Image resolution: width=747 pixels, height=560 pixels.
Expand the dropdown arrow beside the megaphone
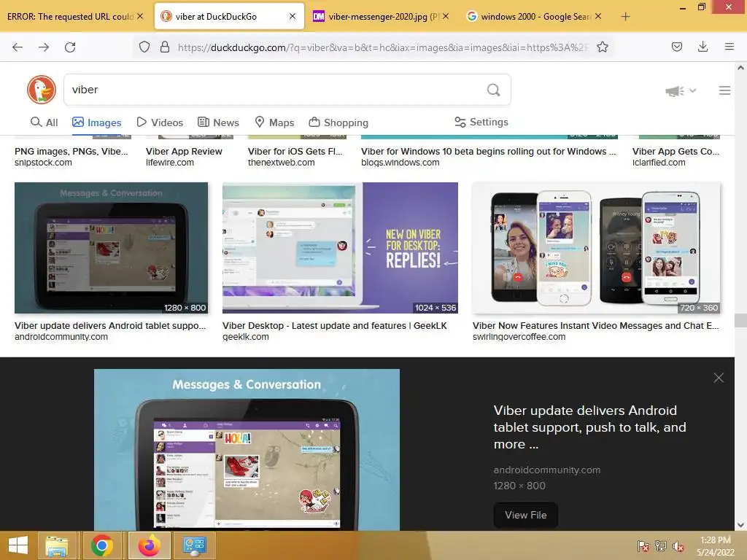point(693,90)
